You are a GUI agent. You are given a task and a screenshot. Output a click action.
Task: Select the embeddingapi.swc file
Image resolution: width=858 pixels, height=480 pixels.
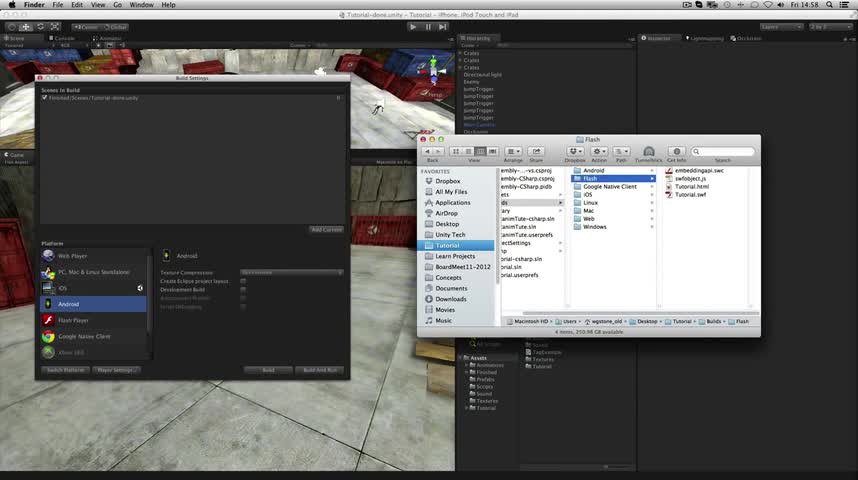pos(699,171)
